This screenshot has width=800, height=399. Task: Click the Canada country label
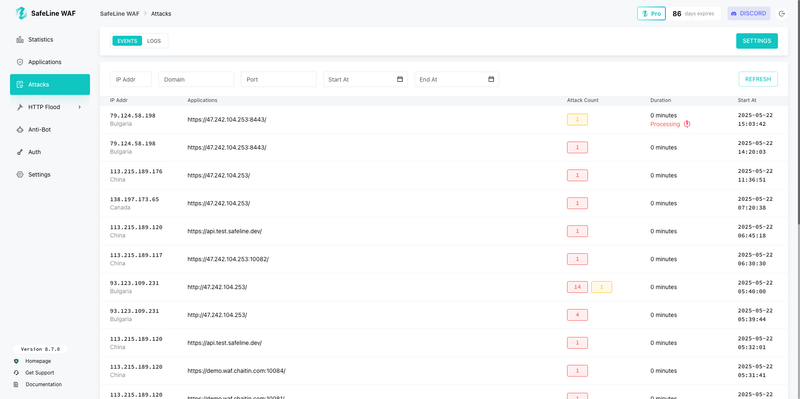(x=120, y=208)
